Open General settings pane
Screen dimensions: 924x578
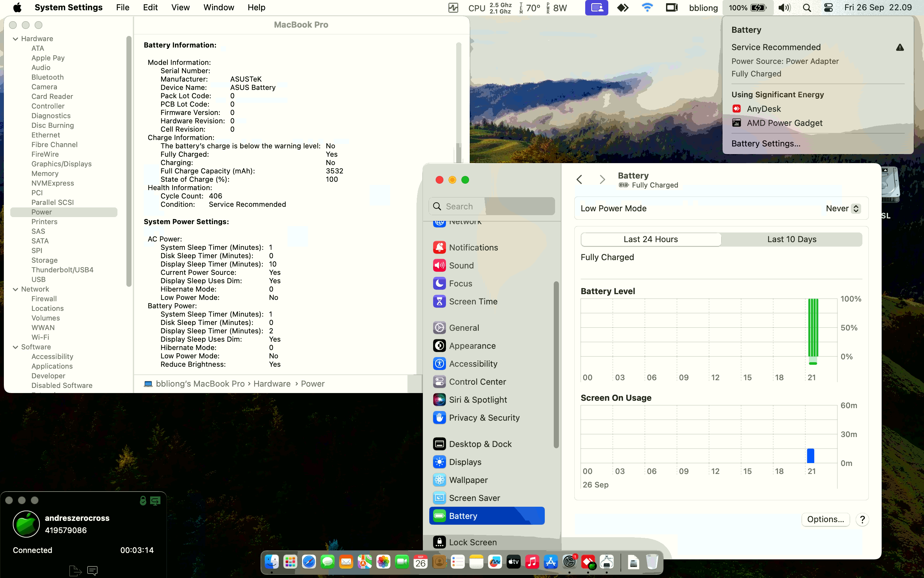point(487,328)
